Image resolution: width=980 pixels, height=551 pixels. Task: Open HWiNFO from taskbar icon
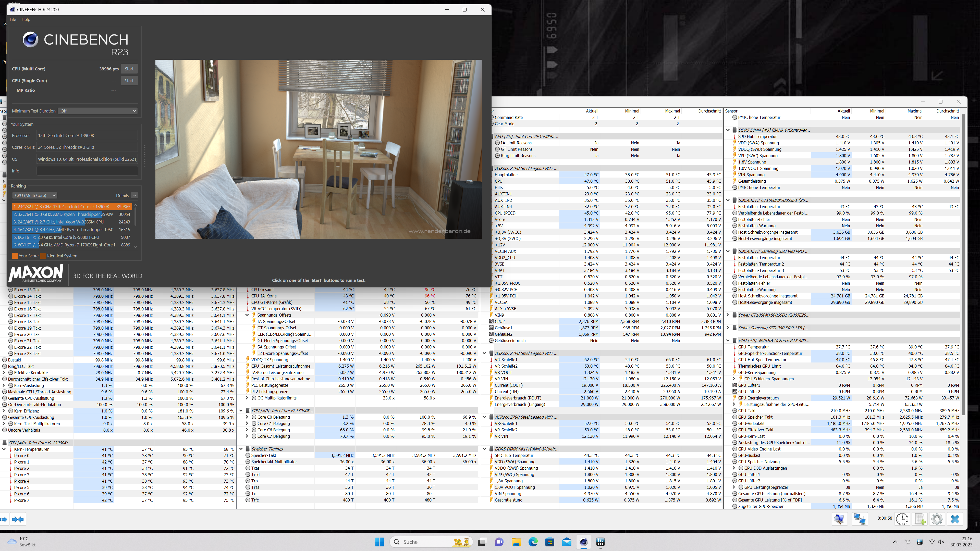(x=600, y=542)
